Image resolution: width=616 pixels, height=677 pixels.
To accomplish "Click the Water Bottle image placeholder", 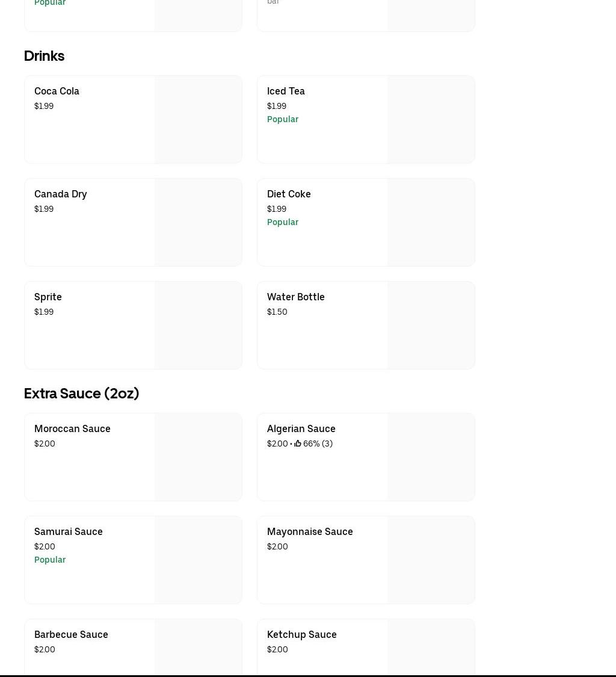I will point(431,325).
